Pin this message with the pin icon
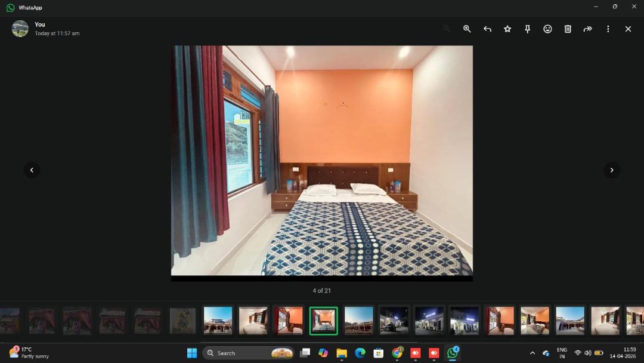Screen dimensions: 644x363 tap(527, 29)
